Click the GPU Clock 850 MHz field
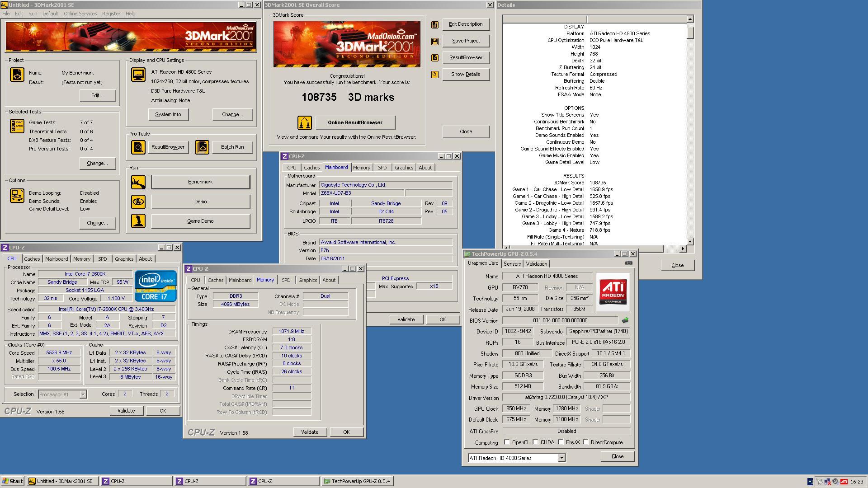The image size is (868, 488). pyautogui.click(x=516, y=408)
